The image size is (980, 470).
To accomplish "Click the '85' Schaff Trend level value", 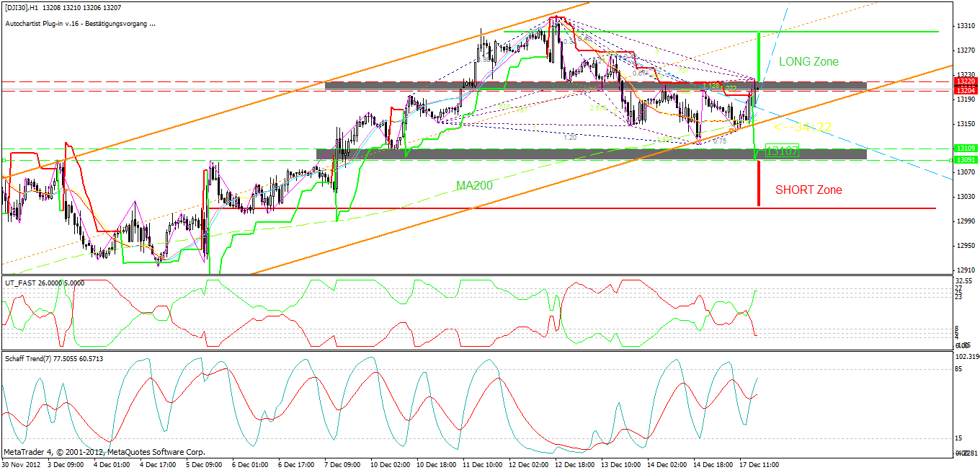I will point(960,369).
